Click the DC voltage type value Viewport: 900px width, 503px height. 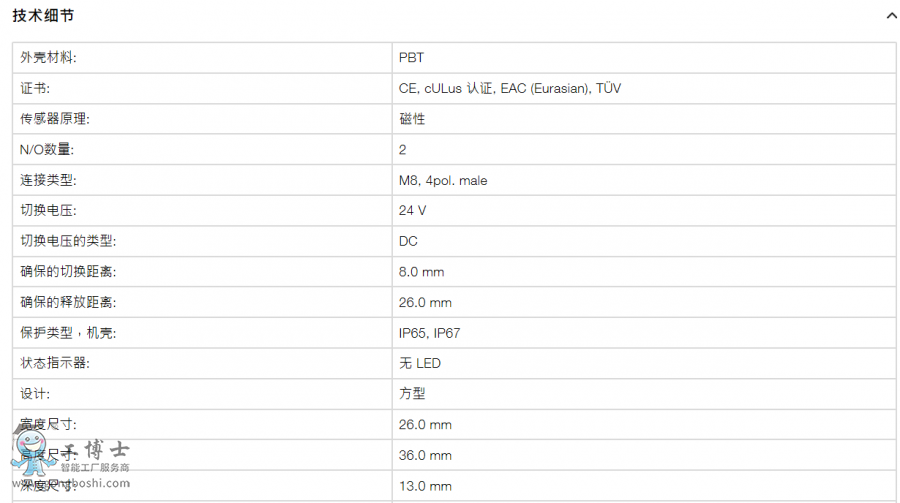(408, 241)
